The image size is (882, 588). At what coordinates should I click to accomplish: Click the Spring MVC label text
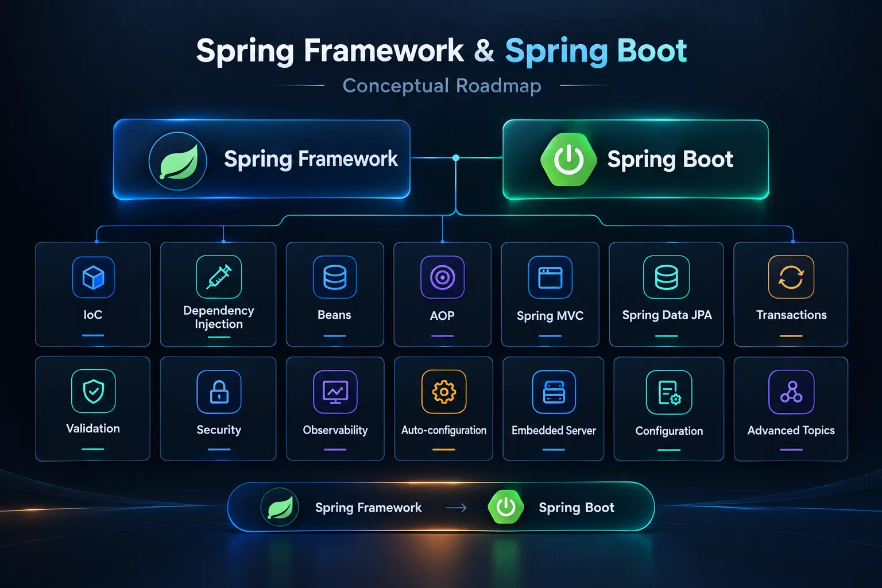[550, 316]
